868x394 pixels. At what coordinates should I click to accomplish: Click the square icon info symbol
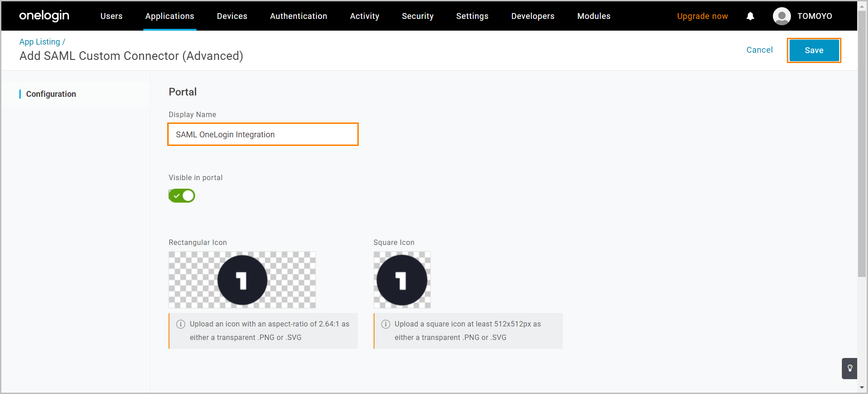pos(386,324)
